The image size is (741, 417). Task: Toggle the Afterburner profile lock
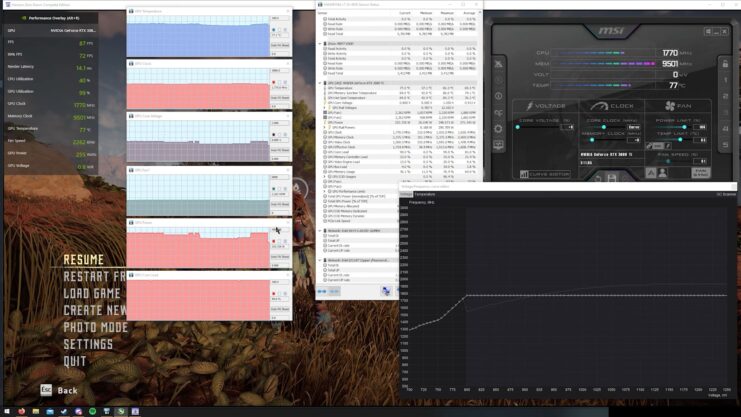click(x=725, y=63)
